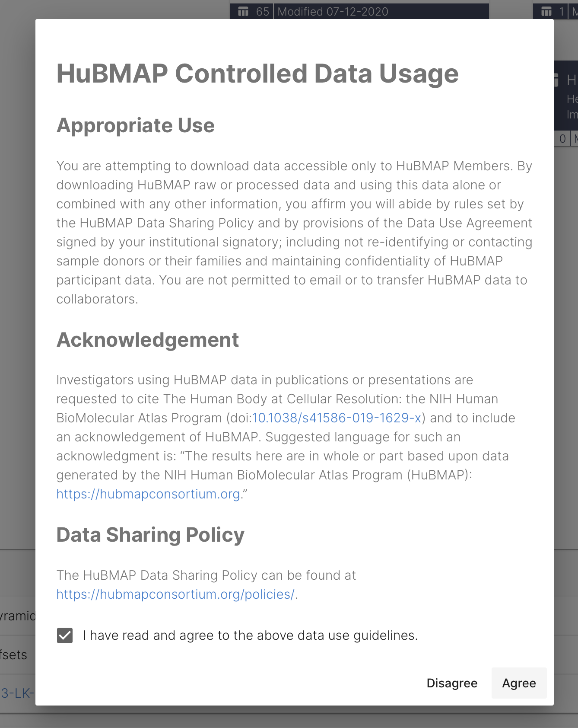Click the grid icon beside the count 1
The height and width of the screenshot is (728, 578).
click(546, 11)
